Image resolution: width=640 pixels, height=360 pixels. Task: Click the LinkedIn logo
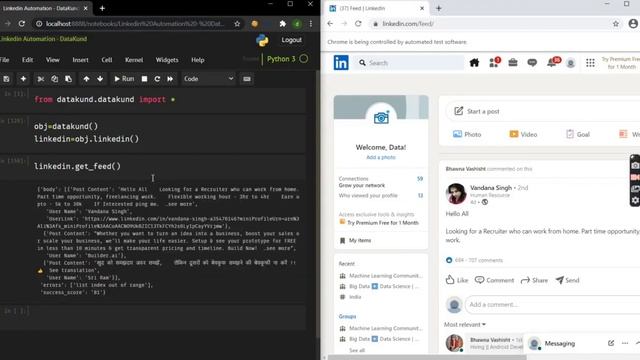(341, 63)
